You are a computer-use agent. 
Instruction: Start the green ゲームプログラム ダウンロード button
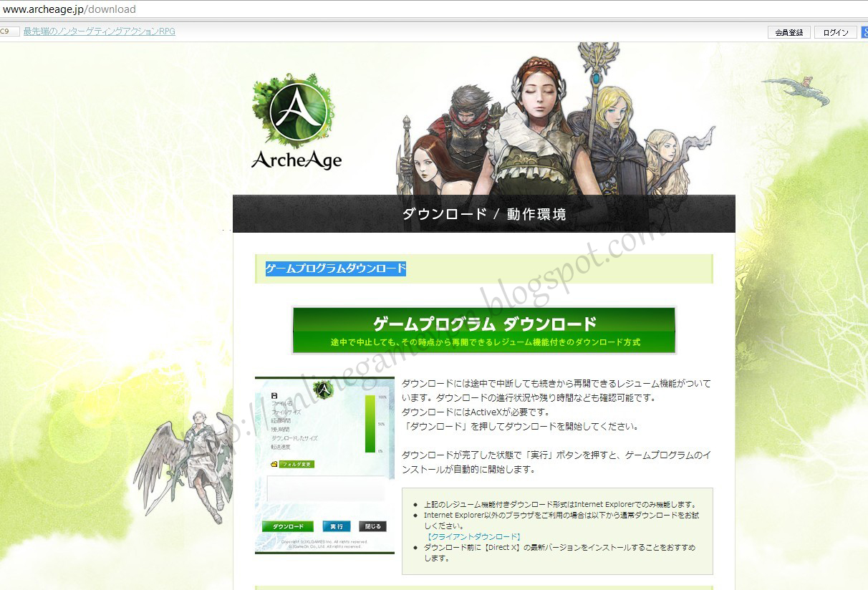coord(484,330)
